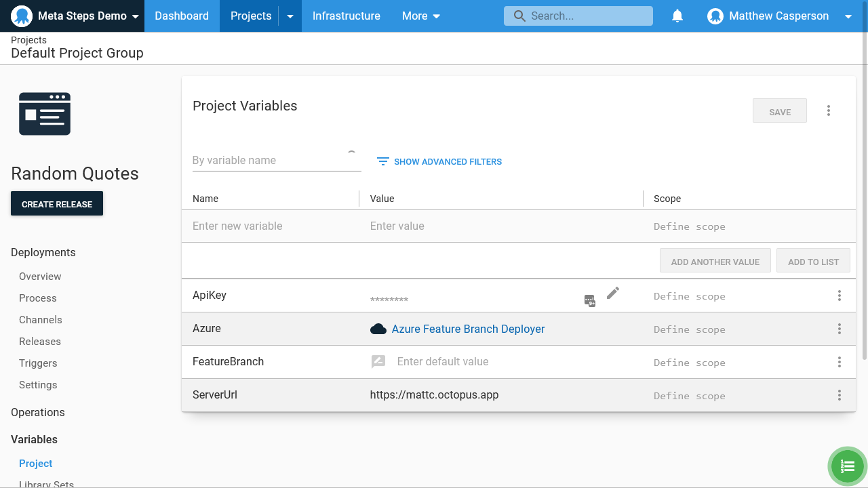868x488 pixels.
Task: Go to the Infrastructure tab
Action: [346, 16]
